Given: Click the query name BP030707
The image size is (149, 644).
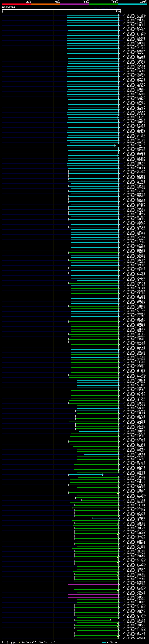Looking at the screenshot, I should (9, 7).
